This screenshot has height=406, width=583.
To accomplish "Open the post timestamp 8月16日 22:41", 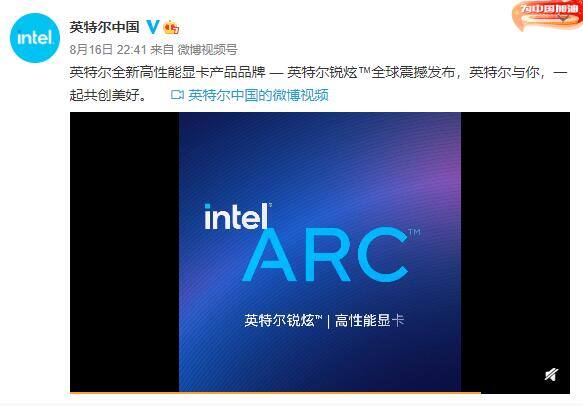I will click(108, 50).
